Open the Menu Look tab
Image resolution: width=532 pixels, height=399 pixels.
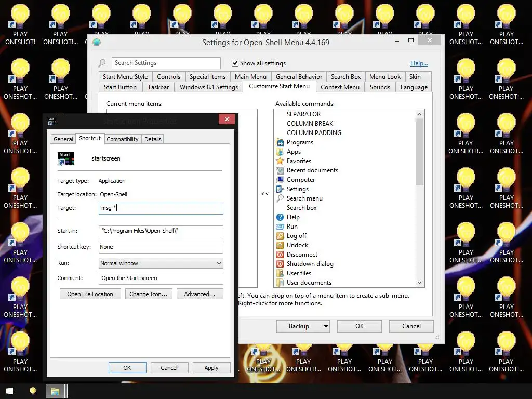pos(385,77)
